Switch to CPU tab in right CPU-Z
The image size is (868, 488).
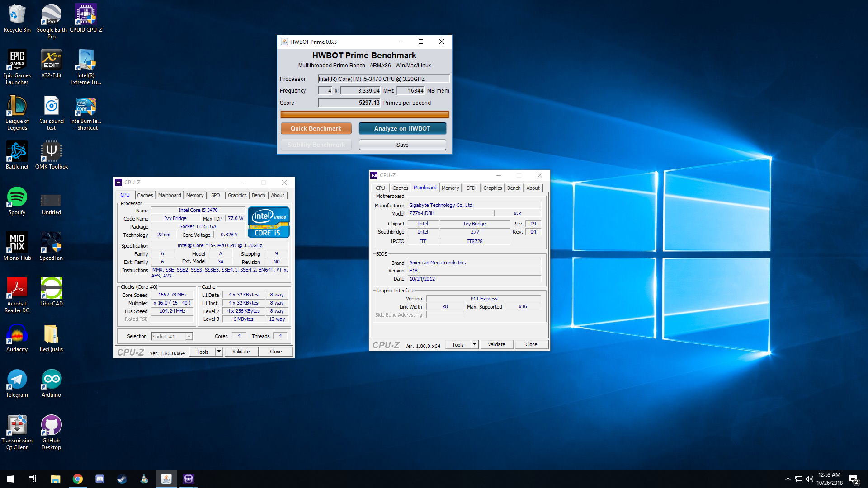[381, 188]
